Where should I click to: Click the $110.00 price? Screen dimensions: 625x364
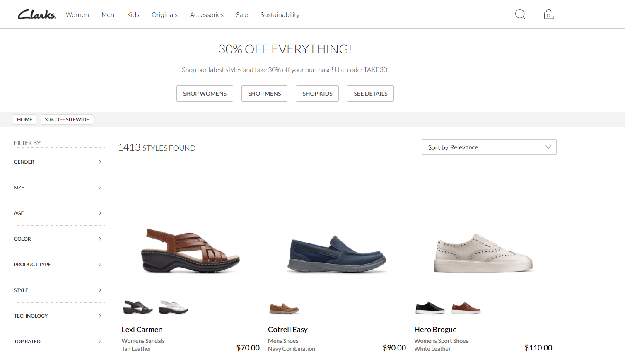[x=538, y=348]
